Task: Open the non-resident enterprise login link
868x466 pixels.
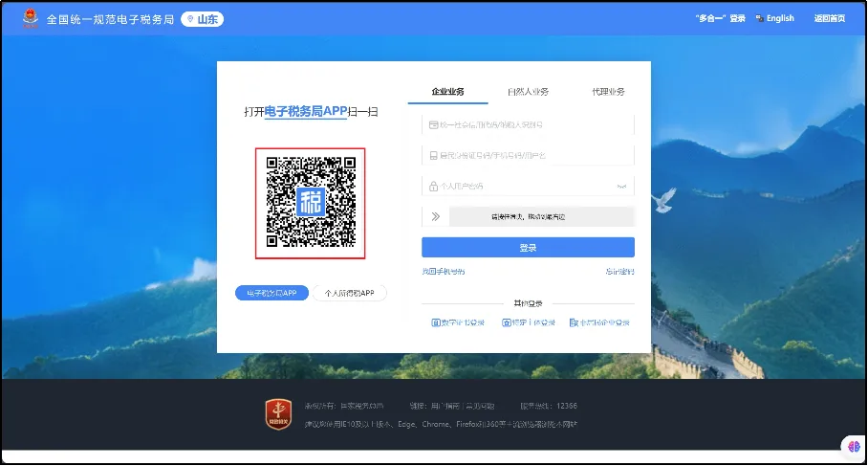Action: pyautogui.click(x=604, y=322)
